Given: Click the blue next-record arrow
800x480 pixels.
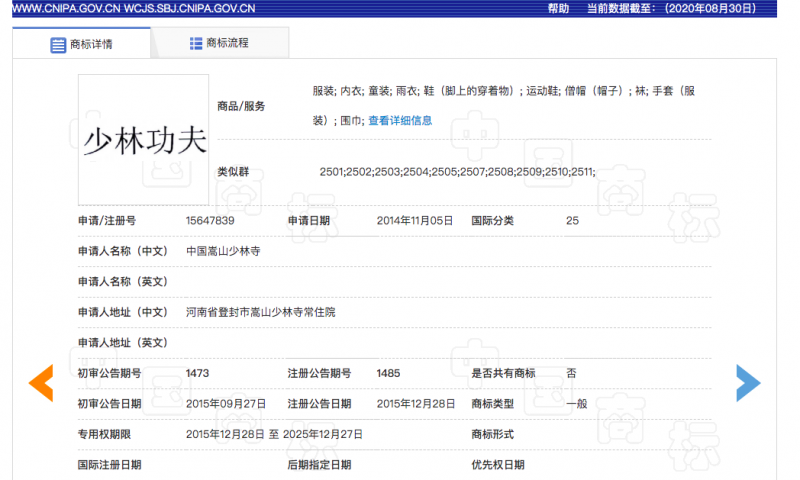Looking at the screenshot, I should click(748, 383).
